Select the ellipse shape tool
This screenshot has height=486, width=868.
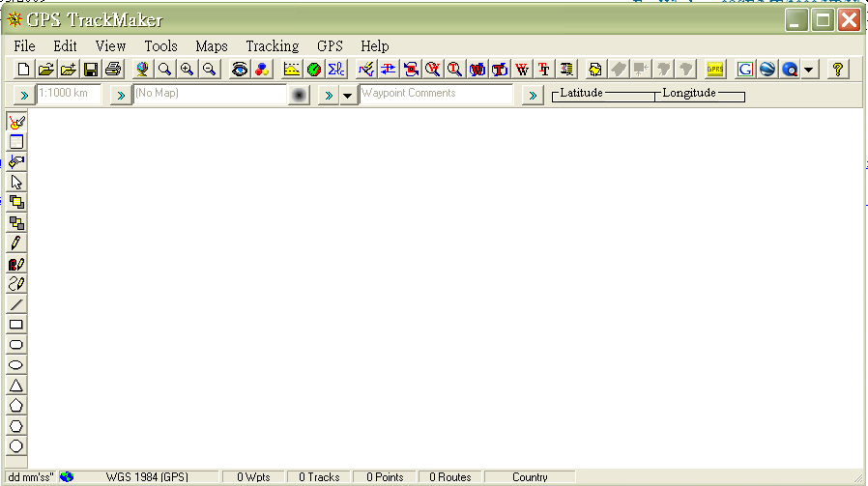tap(16, 365)
